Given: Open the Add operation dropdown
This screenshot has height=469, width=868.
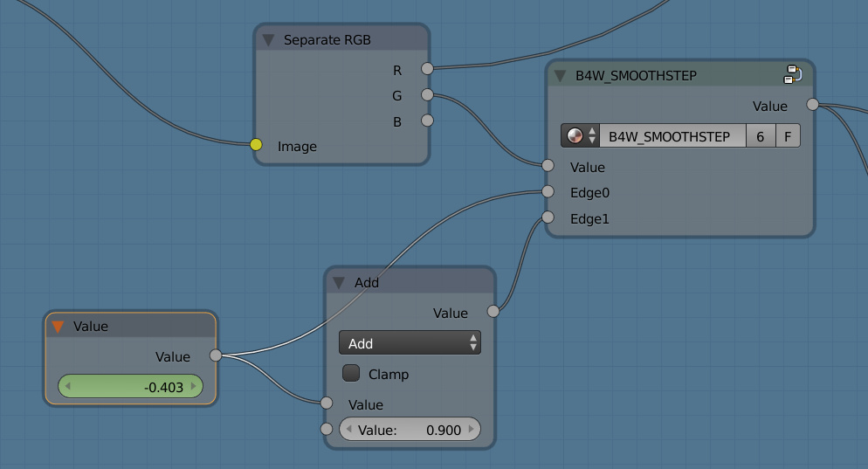Looking at the screenshot, I should [410, 343].
